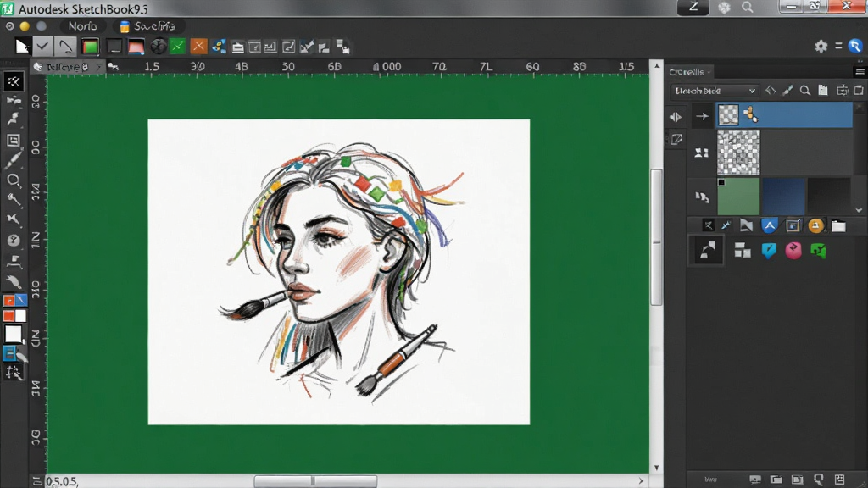Viewport: 868px width, 488px height.
Task: Click the pink round icon in right panel
Action: (x=793, y=250)
